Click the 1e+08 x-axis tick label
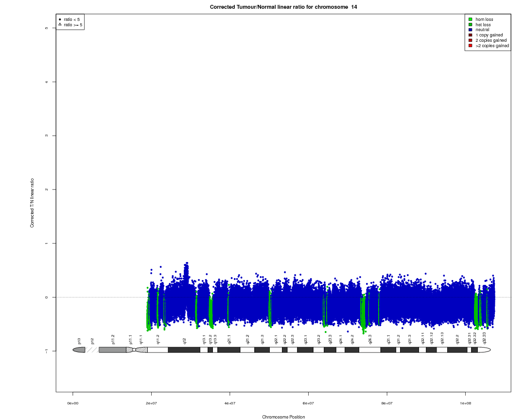525x420 pixels. click(x=465, y=403)
